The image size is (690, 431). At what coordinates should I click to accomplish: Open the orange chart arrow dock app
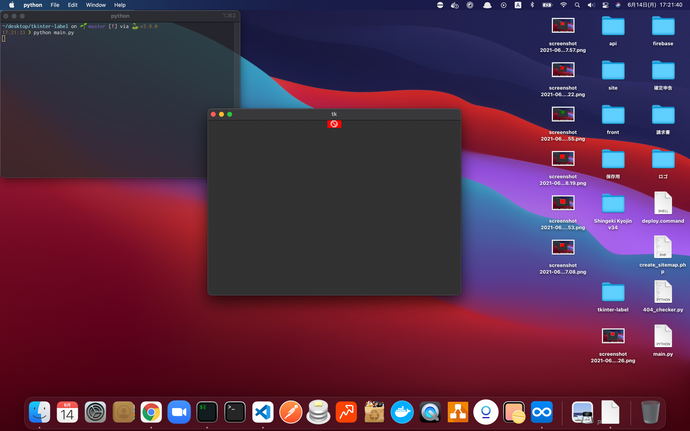click(x=346, y=413)
